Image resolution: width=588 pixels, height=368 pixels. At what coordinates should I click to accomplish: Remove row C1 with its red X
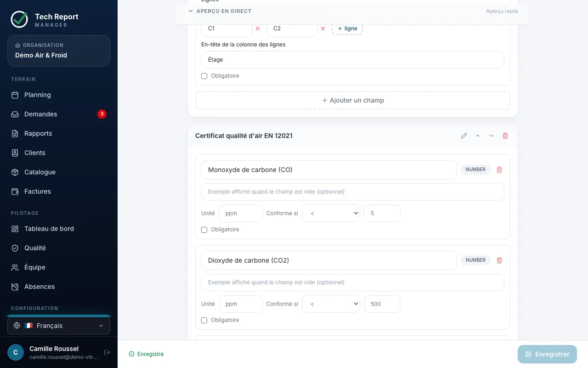pos(258,29)
